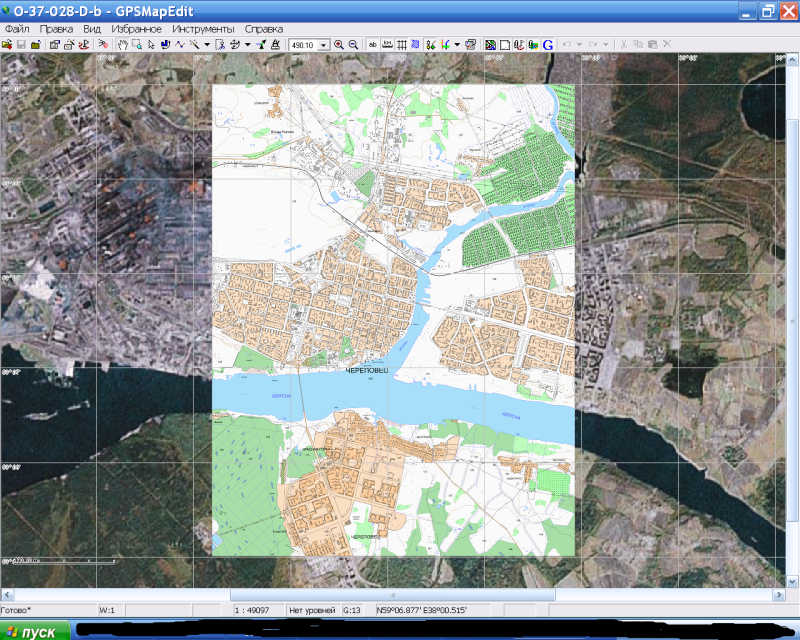Click the zoom in magnifier
800x640 pixels.
(339, 45)
